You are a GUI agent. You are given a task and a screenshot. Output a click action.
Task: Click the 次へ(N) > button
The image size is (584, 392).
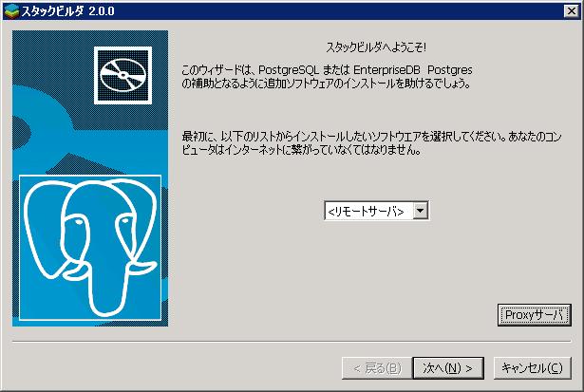tap(448, 368)
